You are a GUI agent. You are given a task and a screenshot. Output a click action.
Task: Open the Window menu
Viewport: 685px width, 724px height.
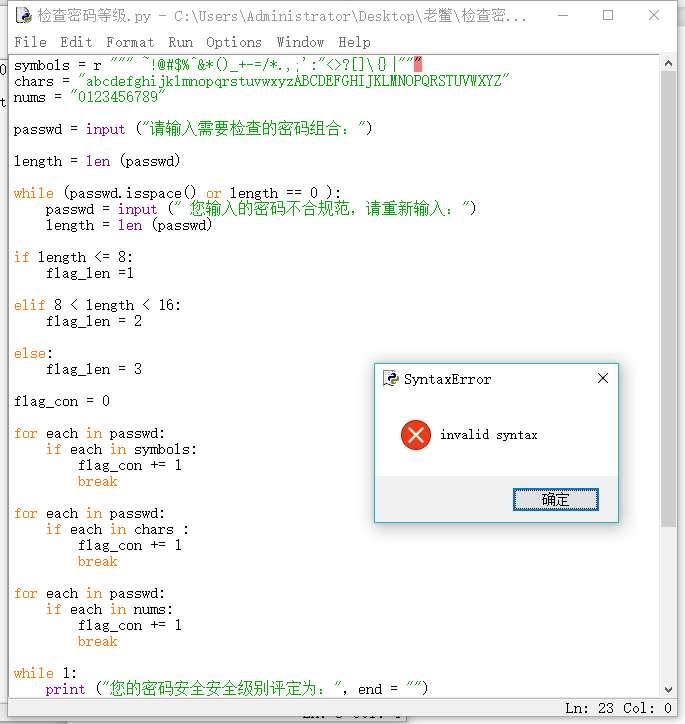[300, 42]
